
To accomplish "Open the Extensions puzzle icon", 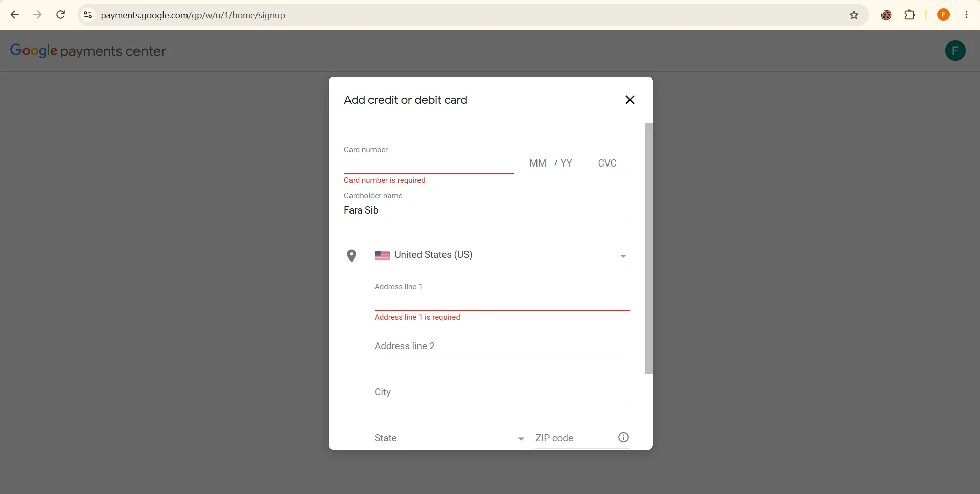I will [x=909, y=15].
